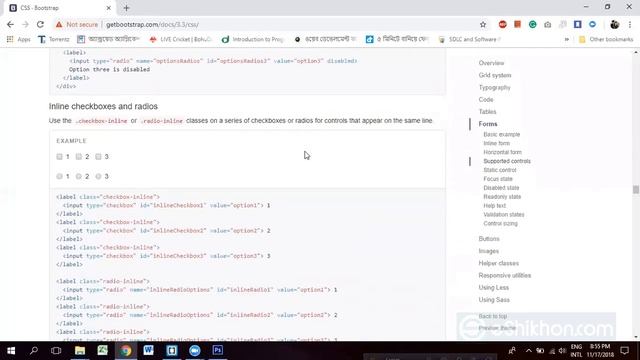Jump to Horizontal form subsection

tap(502, 152)
